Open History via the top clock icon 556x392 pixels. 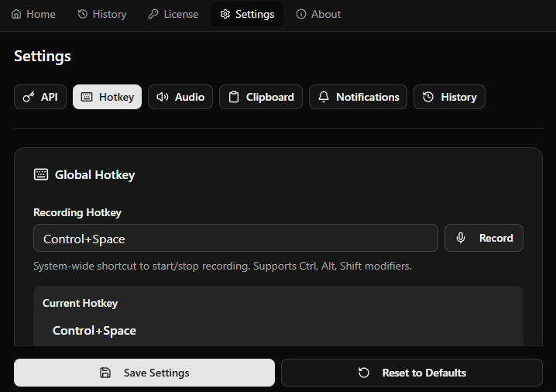(83, 14)
